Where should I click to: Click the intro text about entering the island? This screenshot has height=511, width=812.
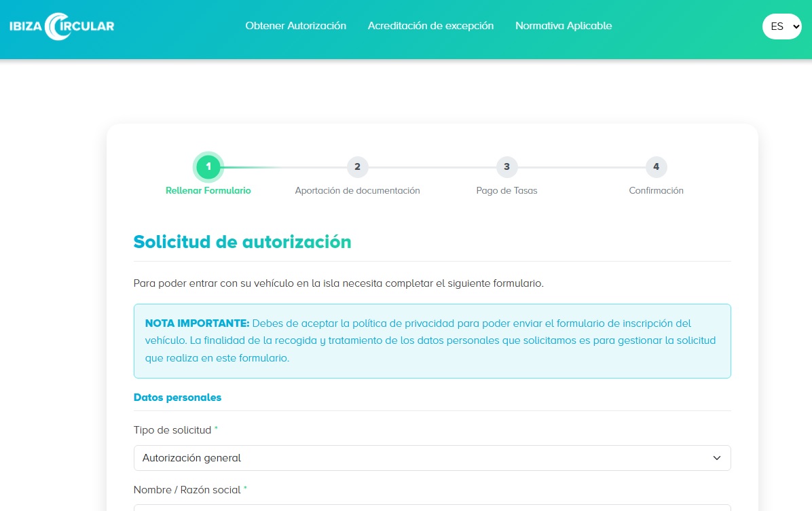[x=338, y=283]
